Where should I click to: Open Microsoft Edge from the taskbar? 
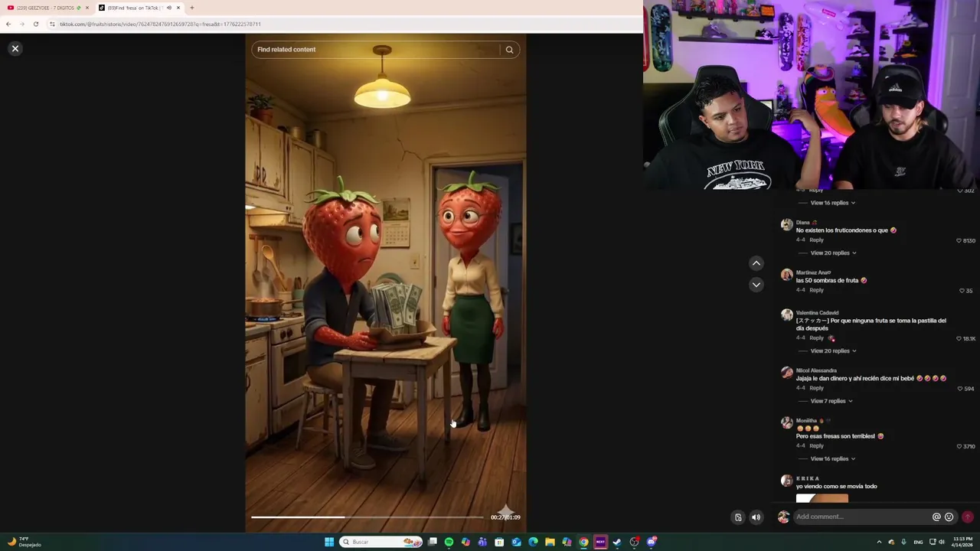point(533,542)
